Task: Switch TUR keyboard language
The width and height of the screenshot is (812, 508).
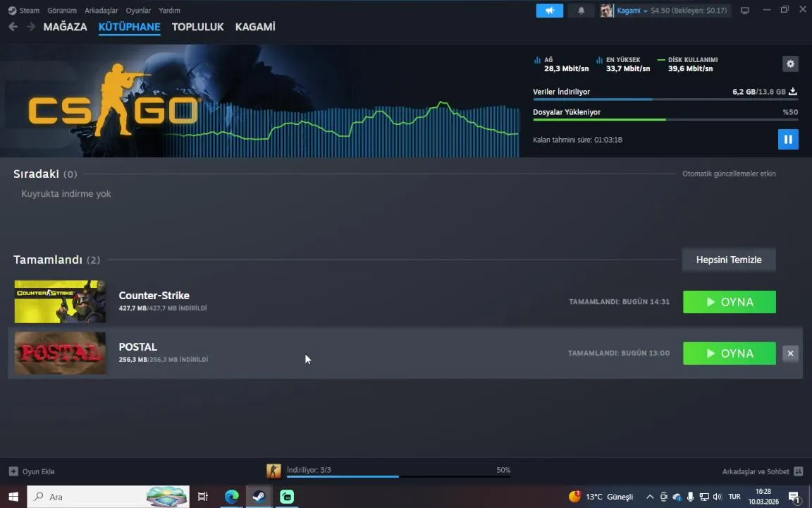Action: 734,497
